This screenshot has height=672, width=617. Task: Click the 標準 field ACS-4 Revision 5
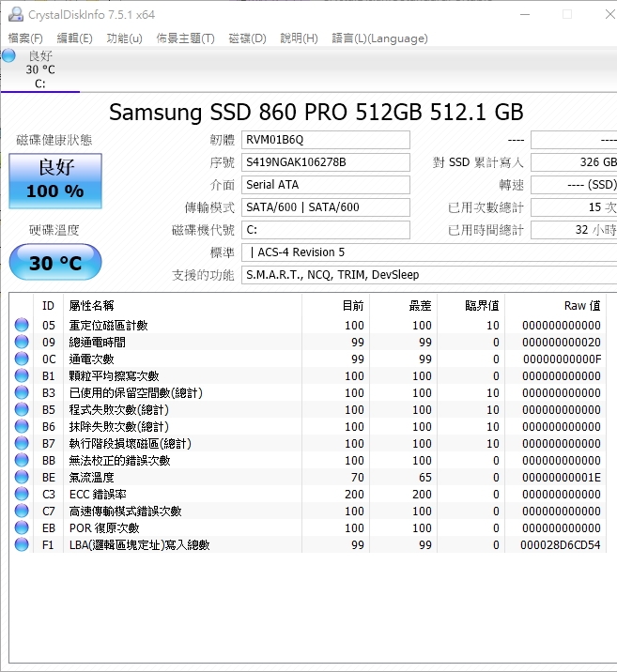tap(429, 252)
